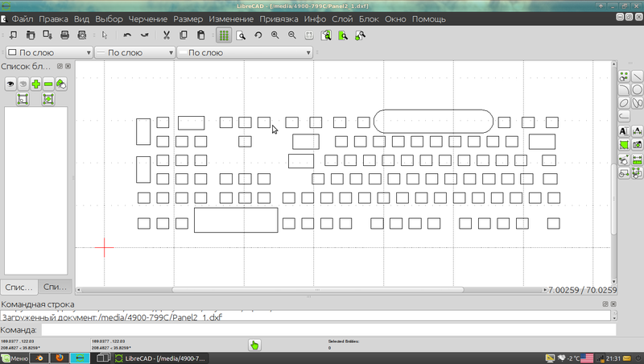Click the Команда input field
The height and width of the screenshot is (364, 644).
click(328, 329)
